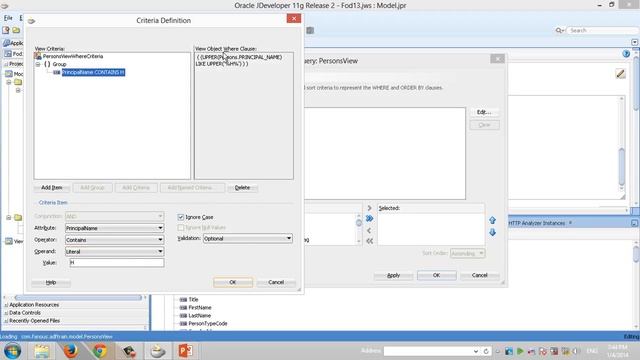Select the Title attribute row
The height and width of the screenshot is (360, 640).
point(193,300)
